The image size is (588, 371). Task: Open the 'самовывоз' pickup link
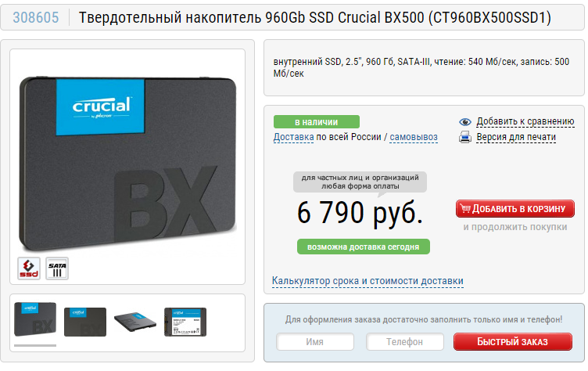click(x=414, y=137)
